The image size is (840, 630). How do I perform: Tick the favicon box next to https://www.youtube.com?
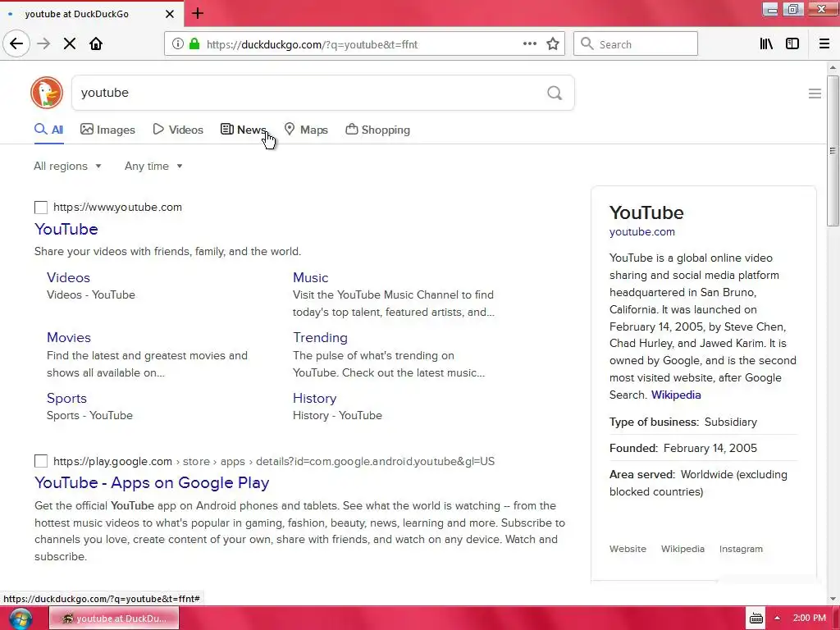[41, 208]
